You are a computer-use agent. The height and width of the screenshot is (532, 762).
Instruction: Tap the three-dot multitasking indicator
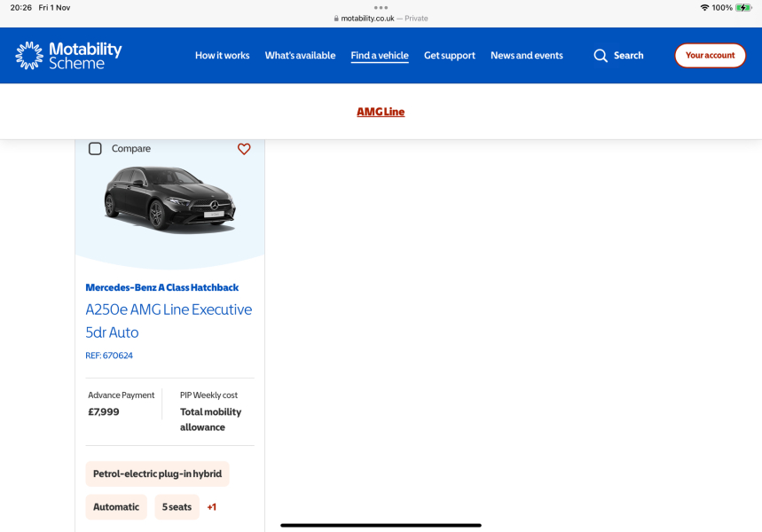[x=381, y=8]
